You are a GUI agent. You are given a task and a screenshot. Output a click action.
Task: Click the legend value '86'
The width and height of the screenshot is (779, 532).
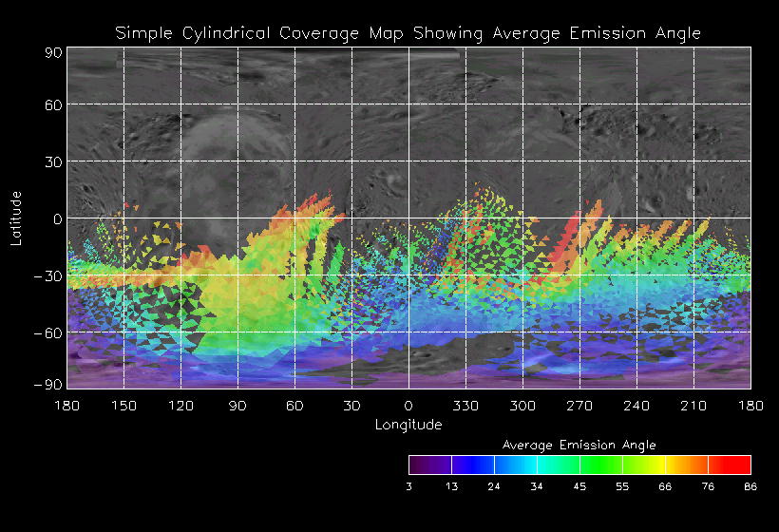click(x=750, y=486)
